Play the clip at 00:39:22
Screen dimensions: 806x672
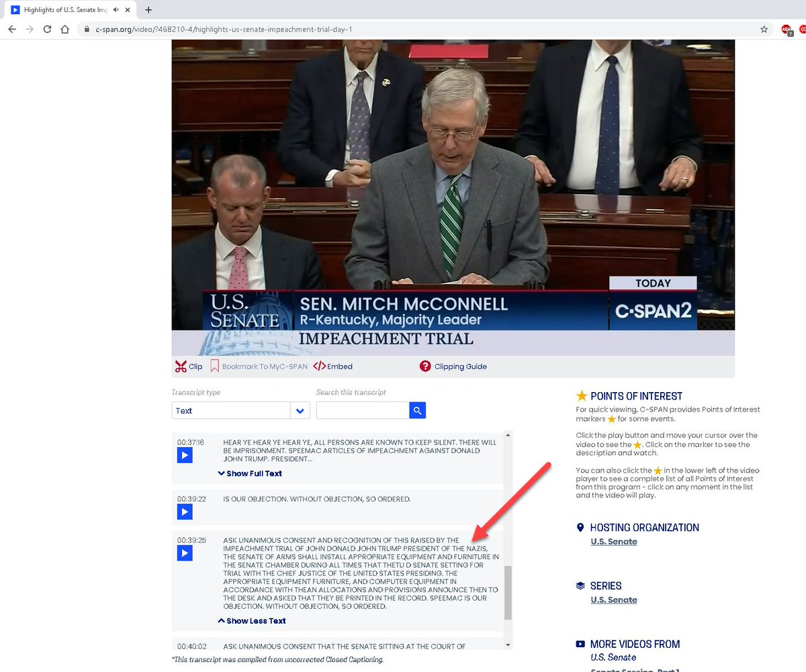pos(185,512)
